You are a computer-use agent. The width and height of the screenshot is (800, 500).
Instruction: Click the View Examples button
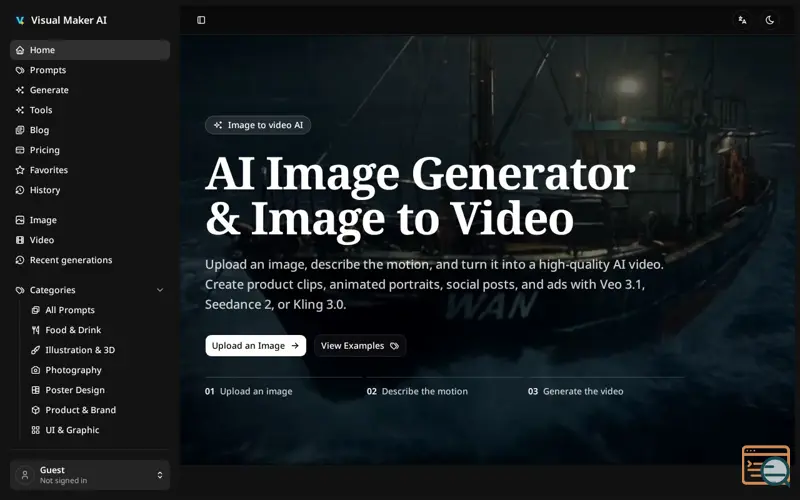(x=360, y=345)
